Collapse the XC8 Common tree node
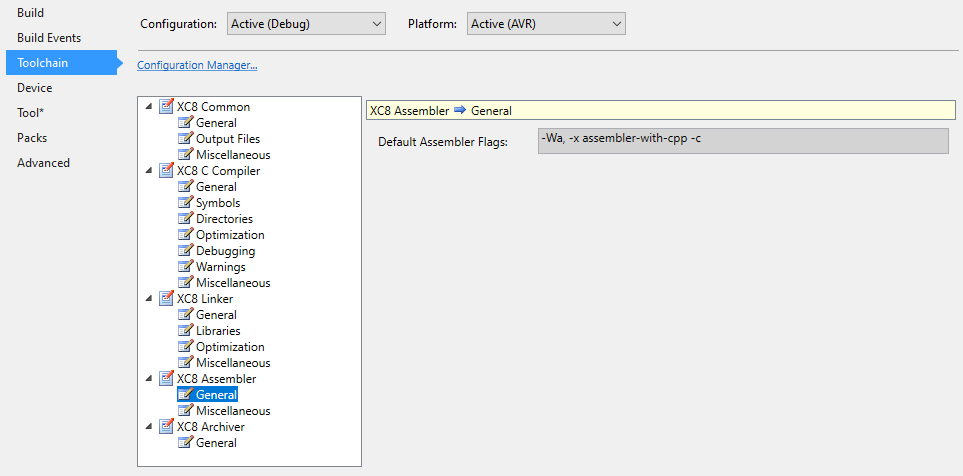Image resolution: width=963 pixels, height=476 pixels. (150, 107)
